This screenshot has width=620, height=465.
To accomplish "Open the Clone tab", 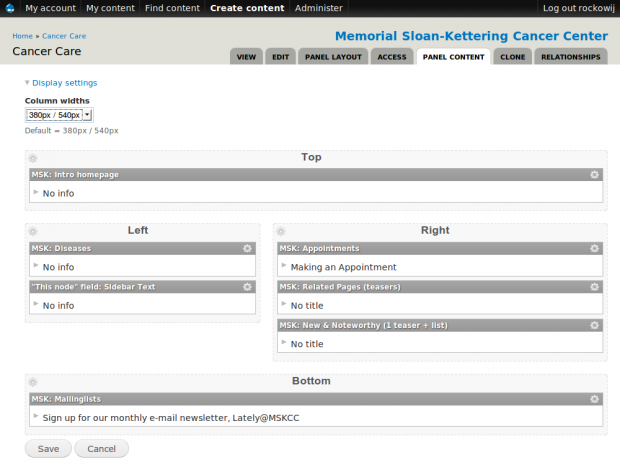I will click(x=512, y=57).
